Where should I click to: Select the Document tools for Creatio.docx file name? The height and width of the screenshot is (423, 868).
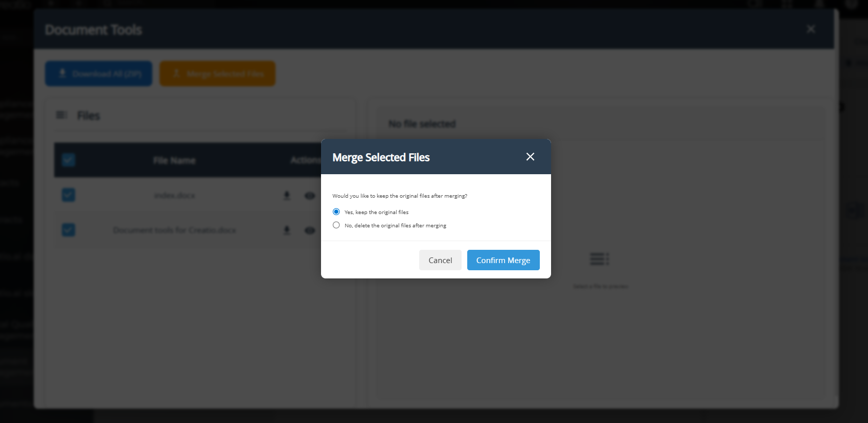(x=174, y=230)
